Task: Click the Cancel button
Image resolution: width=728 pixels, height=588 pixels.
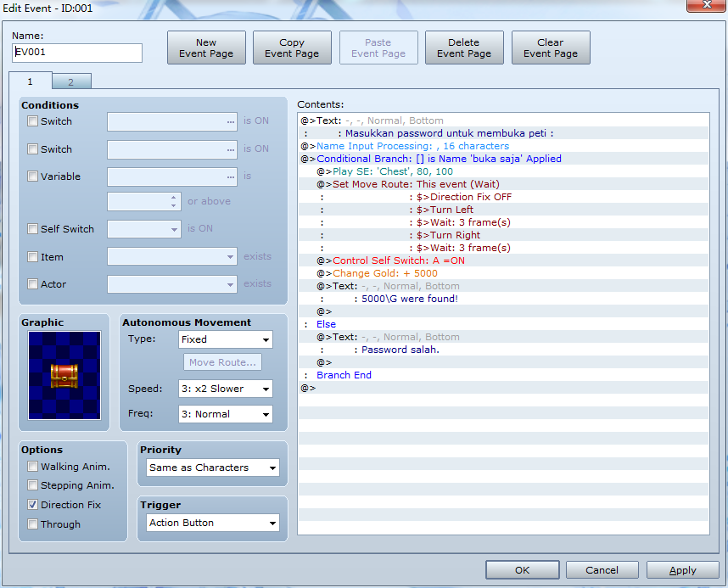Action: [x=602, y=570]
